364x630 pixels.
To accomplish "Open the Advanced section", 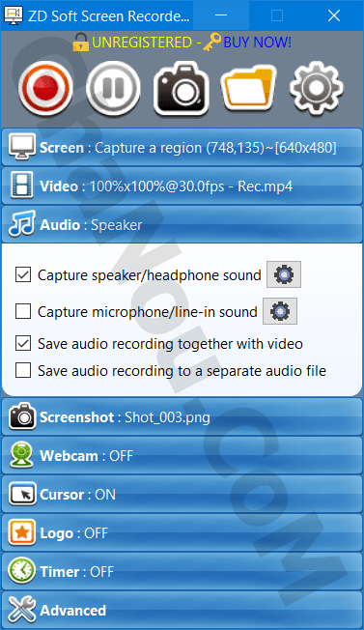I will click(182, 610).
